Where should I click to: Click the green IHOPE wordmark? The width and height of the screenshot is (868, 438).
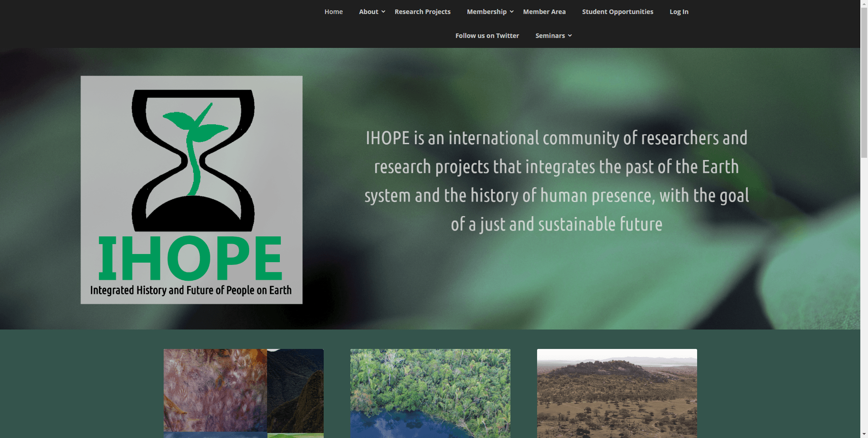click(190, 258)
